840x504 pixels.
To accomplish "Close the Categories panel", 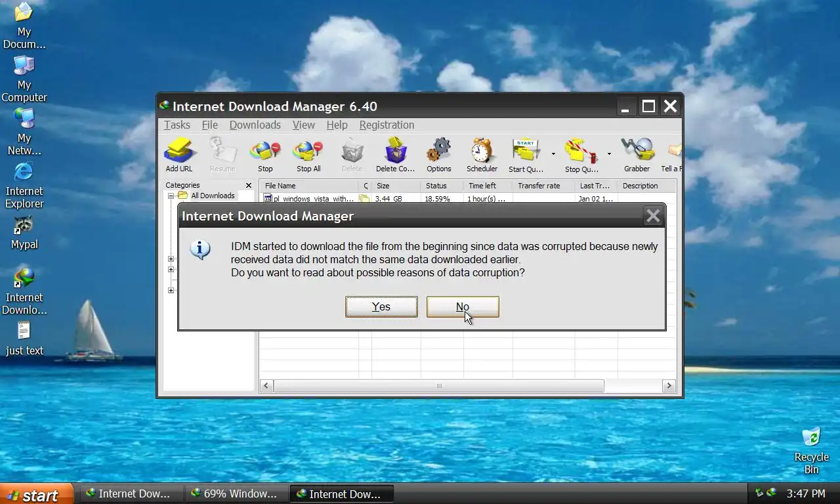I will click(249, 186).
